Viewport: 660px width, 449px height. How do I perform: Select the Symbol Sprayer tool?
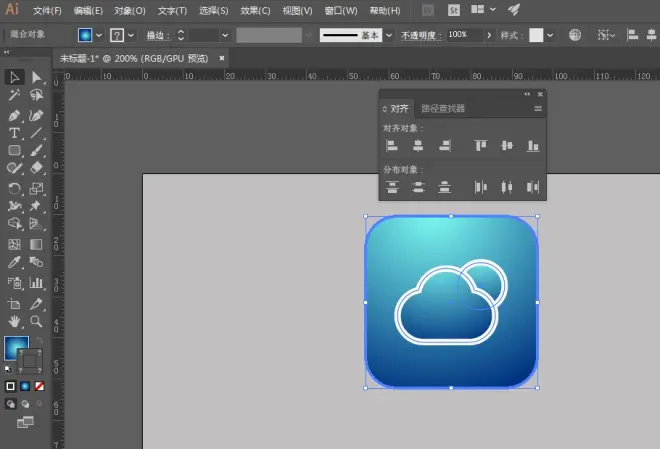click(x=14, y=283)
